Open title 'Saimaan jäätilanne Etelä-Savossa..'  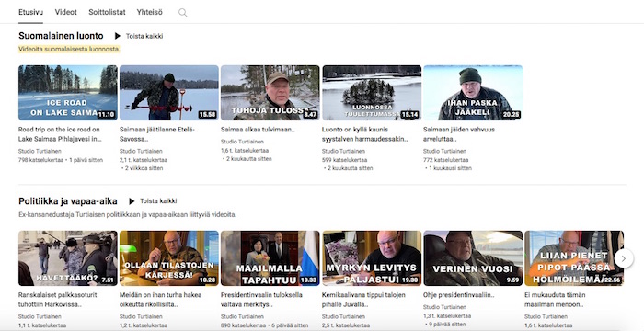point(157,134)
